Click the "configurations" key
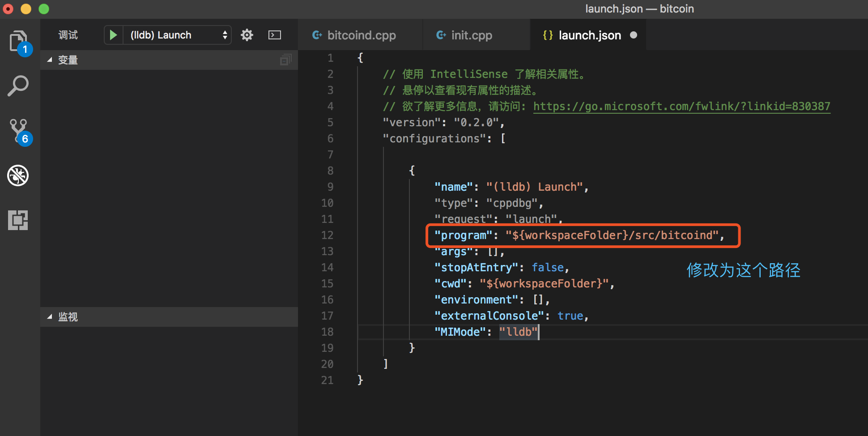The image size is (868, 436). 434,139
